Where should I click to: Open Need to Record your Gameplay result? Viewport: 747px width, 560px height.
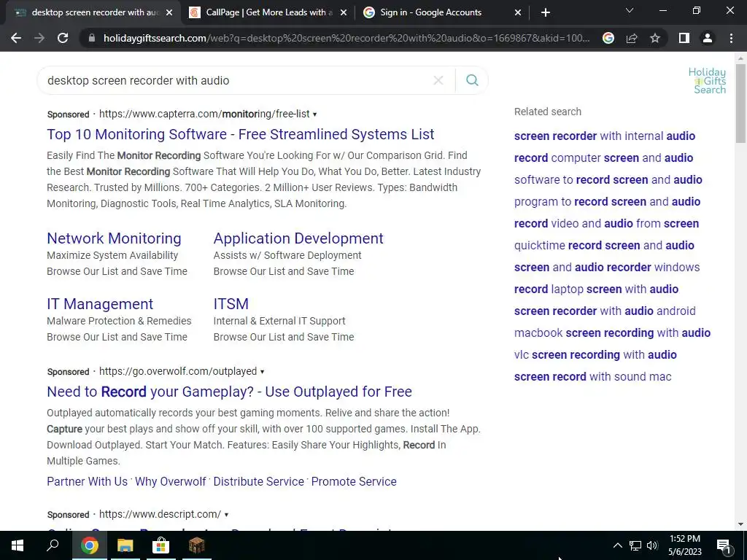coord(229,392)
